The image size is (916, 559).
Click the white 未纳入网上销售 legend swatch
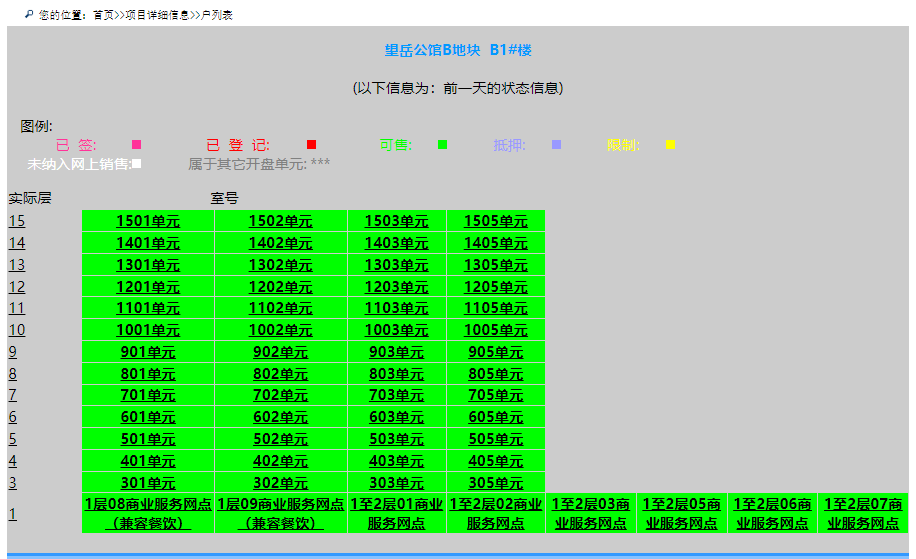point(137,164)
